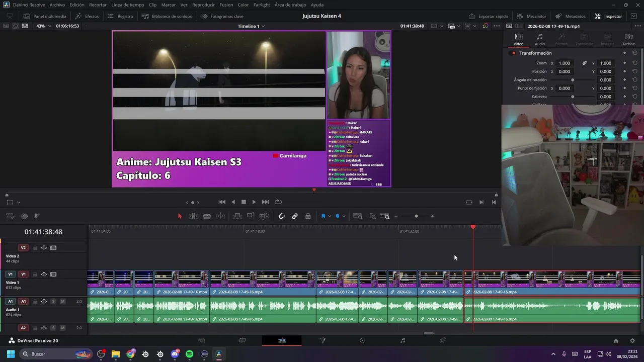
Task: Toggle auto track selector on Video 1
Action: [x=44, y=275]
